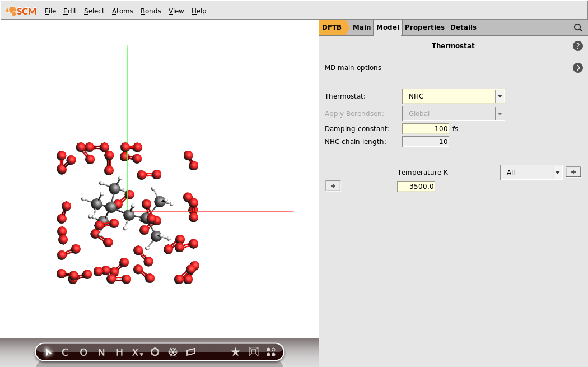Open the Apply Berendsen Global dropdown
Viewport: 588px width, 367px height.
click(454, 114)
